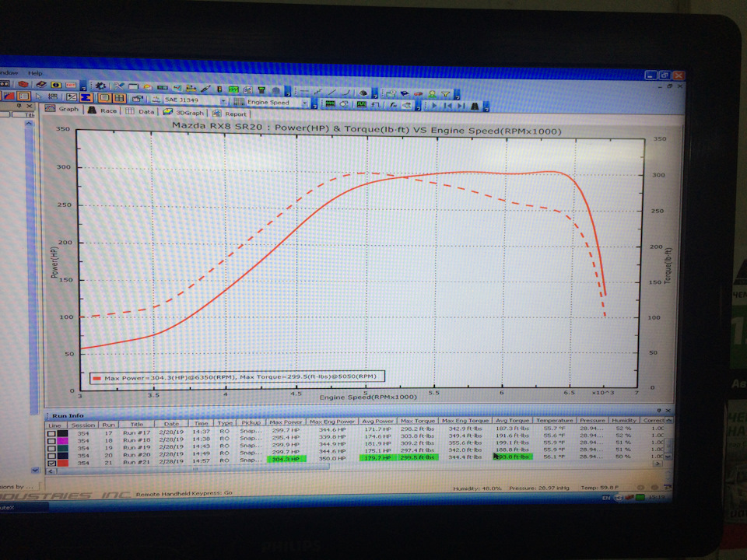Enable the Run #19 line checkbox
747x560 pixels.
51,449
